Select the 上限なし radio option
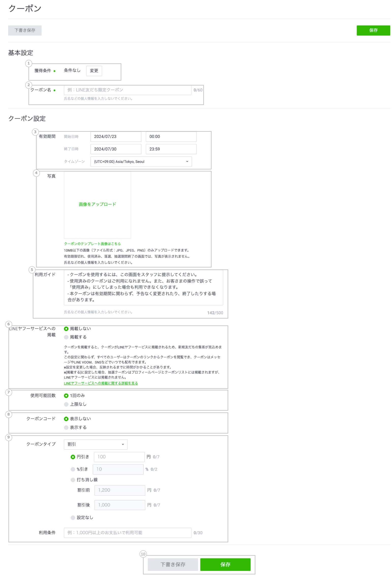 tap(66, 404)
